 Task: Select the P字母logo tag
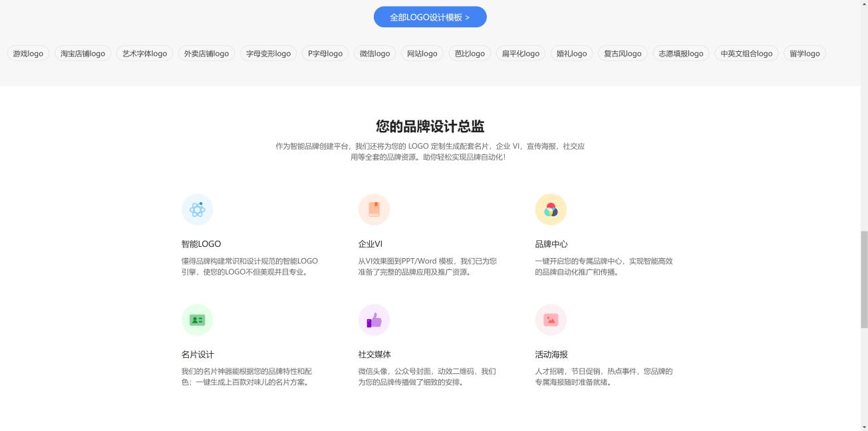[325, 53]
